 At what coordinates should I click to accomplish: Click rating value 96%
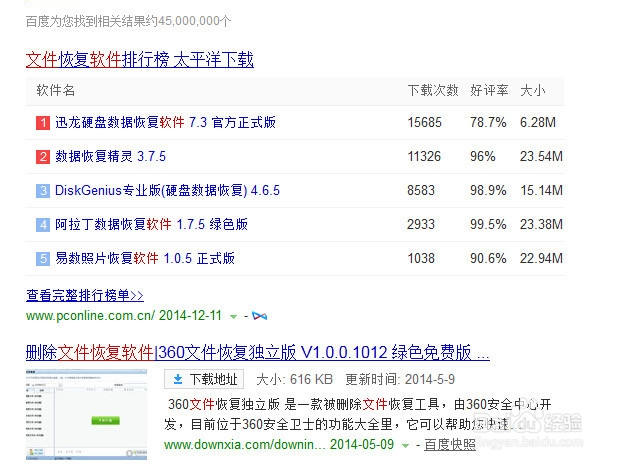pos(483,157)
